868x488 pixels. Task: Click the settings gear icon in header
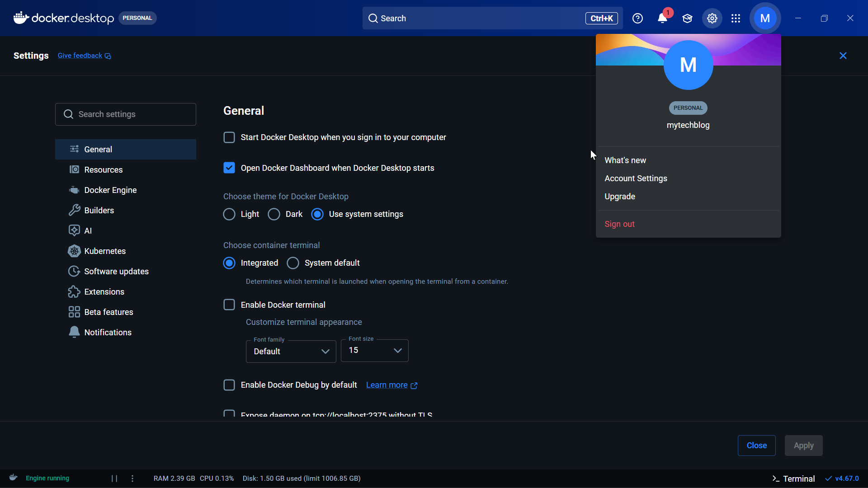pyautogui.click(x=712, y=19)
